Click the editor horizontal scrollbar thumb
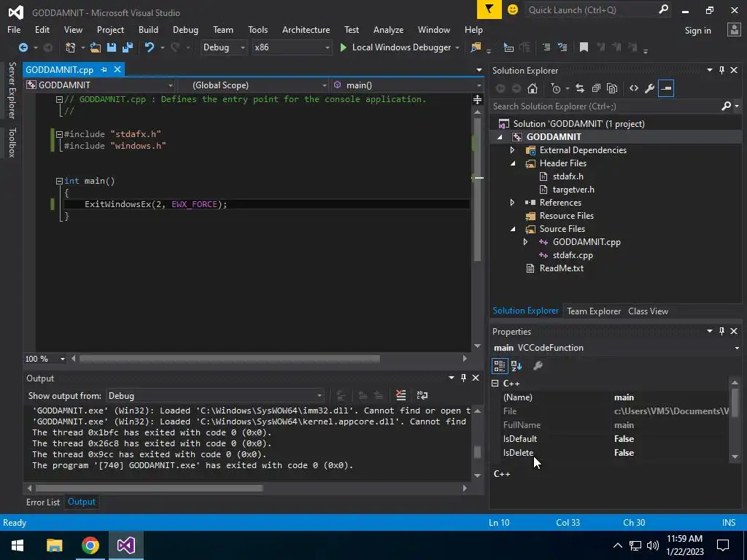This screenshot has width=747, height=560. pyautogui.click(x=230, y=359)
